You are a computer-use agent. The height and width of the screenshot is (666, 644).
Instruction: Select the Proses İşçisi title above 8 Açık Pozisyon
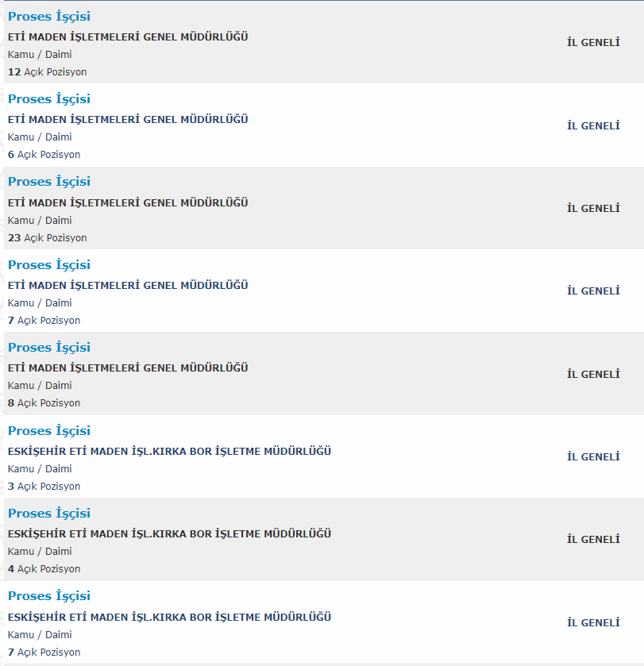coord(48,348)
